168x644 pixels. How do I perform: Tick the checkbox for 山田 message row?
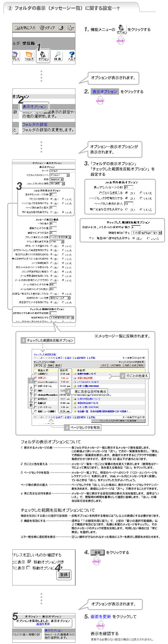(x=36, y=374)
